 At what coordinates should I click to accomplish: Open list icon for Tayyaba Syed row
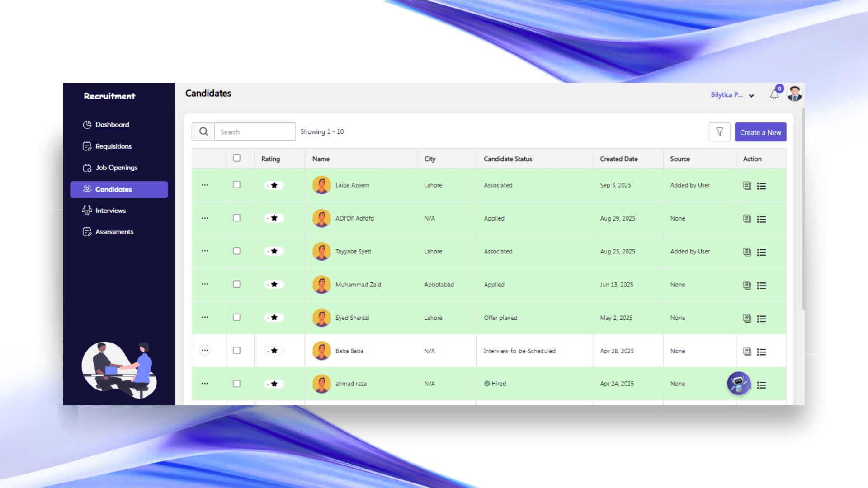pyautogui.click(x=761, y=252)
